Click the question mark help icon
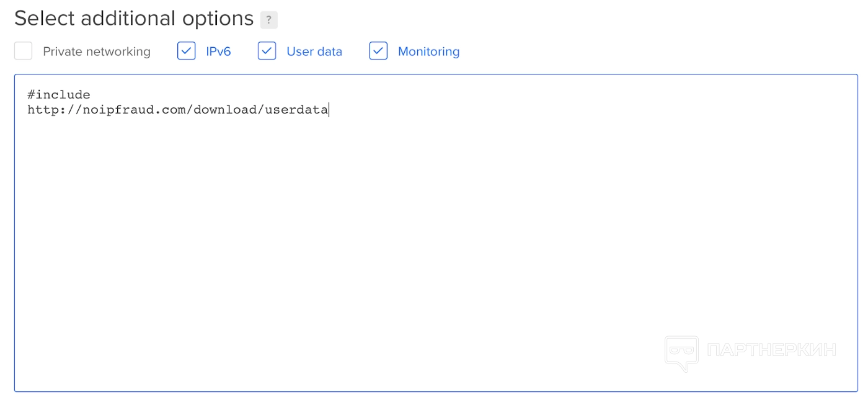The height and width of the screenshot is (405, 868). point(268,20)
